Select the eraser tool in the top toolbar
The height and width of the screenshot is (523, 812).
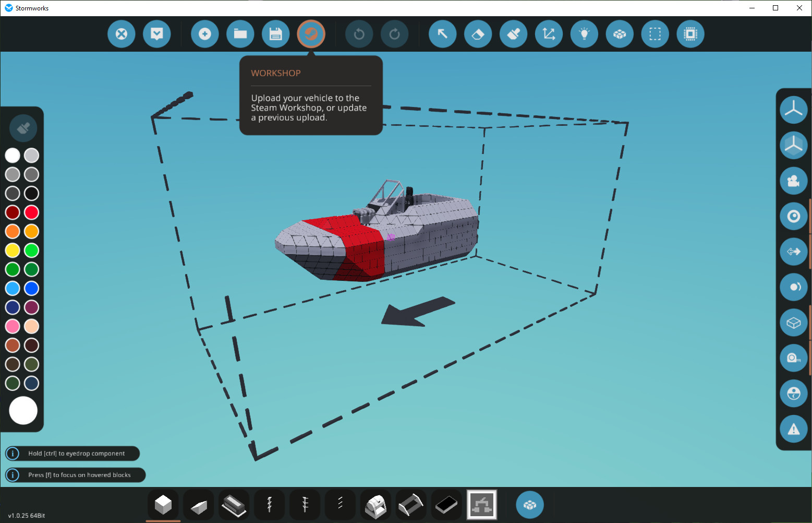[478, 34]
